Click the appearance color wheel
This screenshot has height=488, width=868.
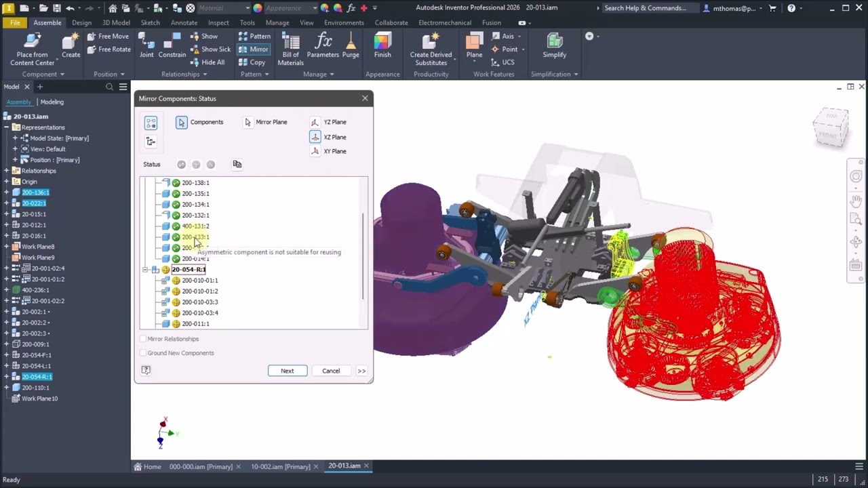pos(257,8)
